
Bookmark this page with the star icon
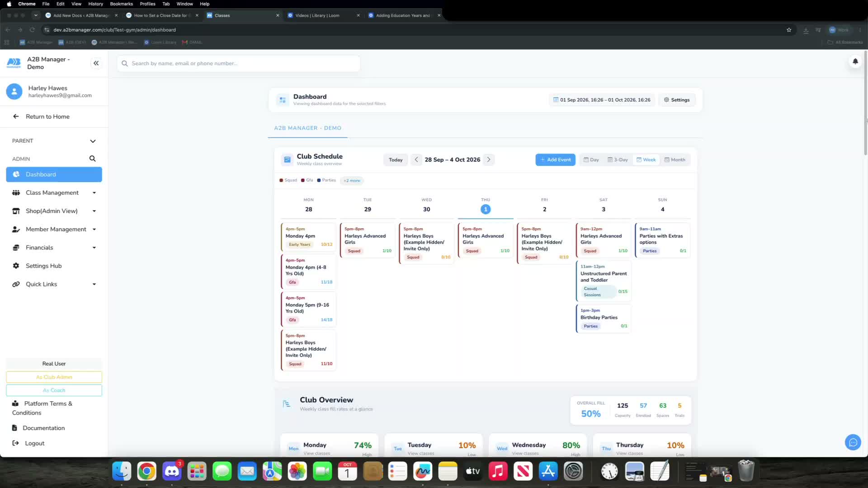[789, 30]
